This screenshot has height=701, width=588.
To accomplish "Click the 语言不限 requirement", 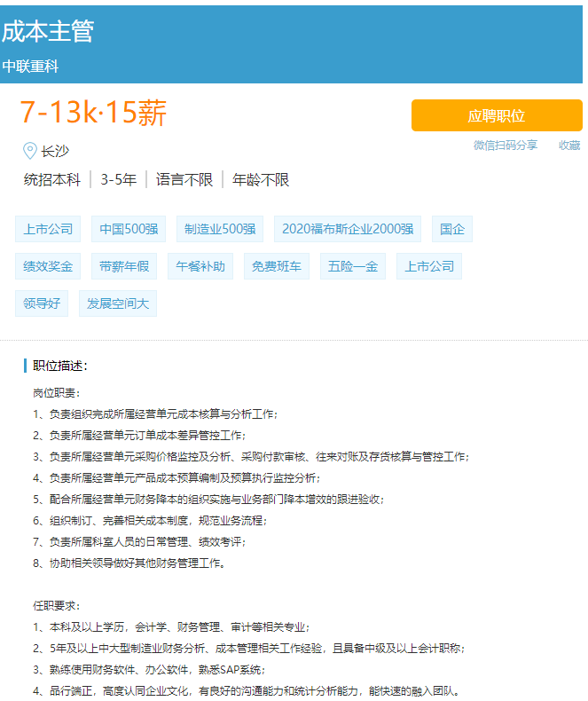I will coord(184,180).
